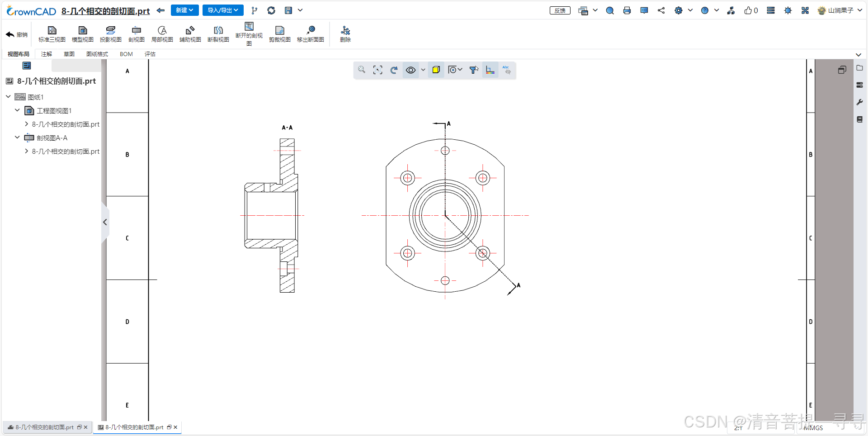
Task: Expand the part node under 工程图视图1
Action: (x=26, y=124)
